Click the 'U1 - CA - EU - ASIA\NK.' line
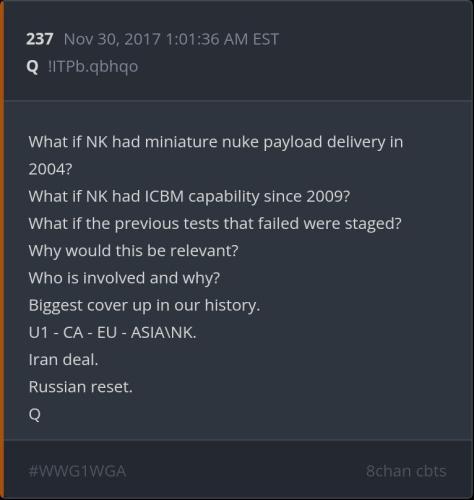The width and height of the screenshot is (474, 500). (112, 332)
